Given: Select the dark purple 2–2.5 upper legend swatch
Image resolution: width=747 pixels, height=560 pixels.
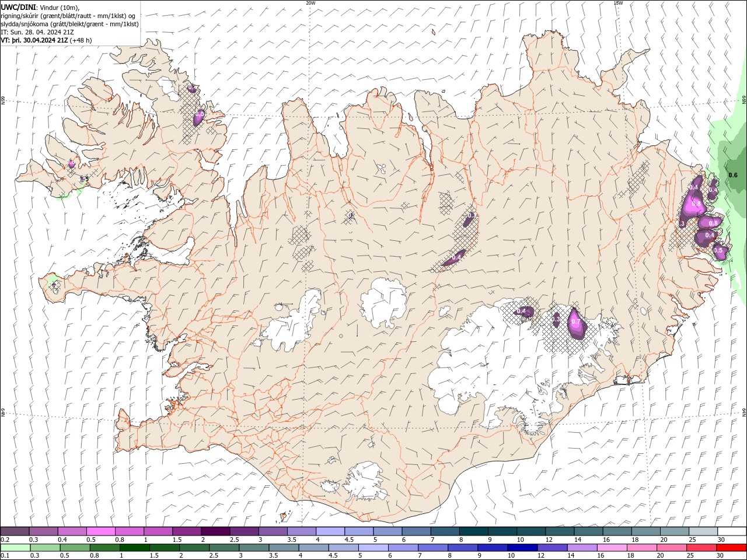Looking at the screenshot, I should click(x=215, y=531).
